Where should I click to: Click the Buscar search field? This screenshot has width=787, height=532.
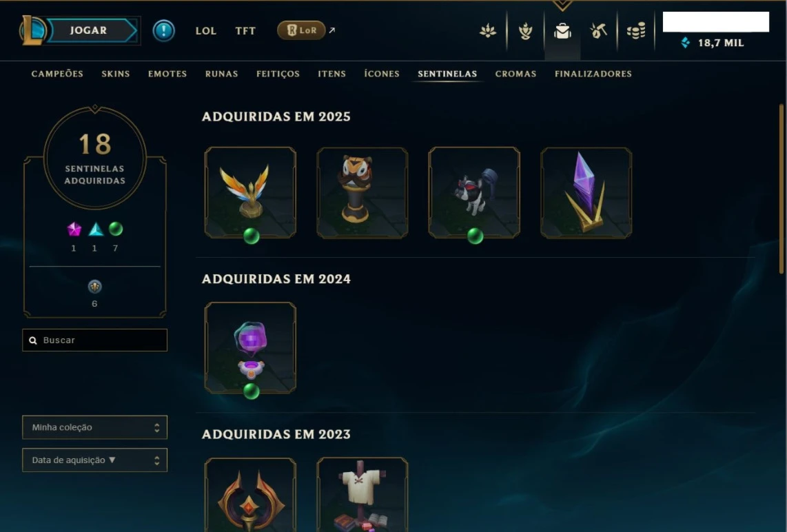(95, 340)
